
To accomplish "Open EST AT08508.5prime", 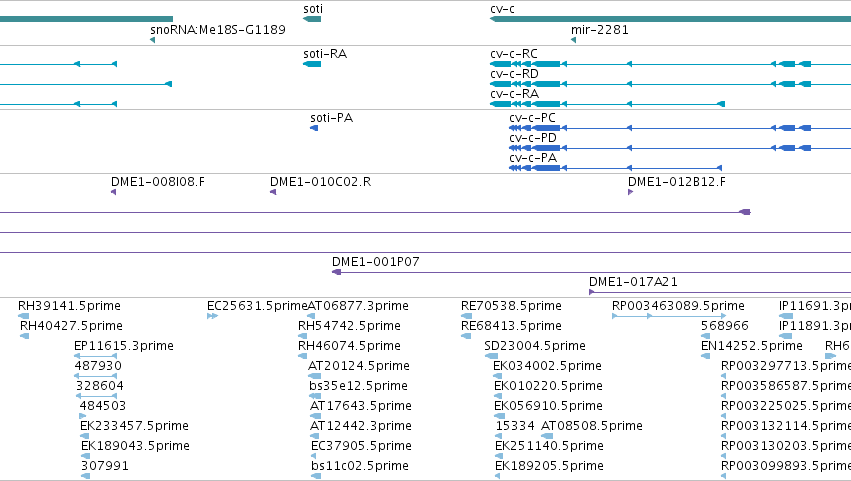I will point(592,426).
